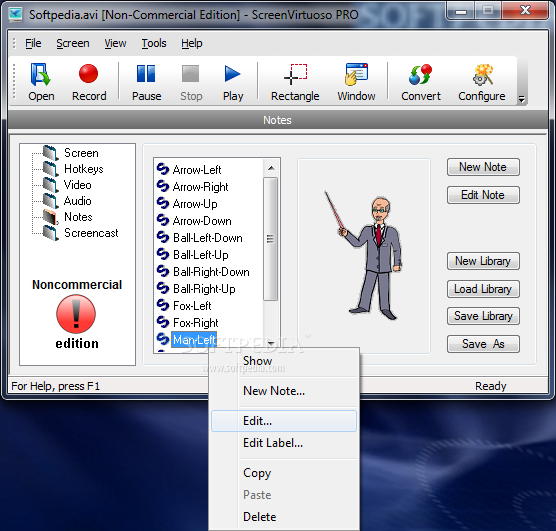This screenshot has height=531, width=556.
Task: Open the File menu
Action: [33, 43]
